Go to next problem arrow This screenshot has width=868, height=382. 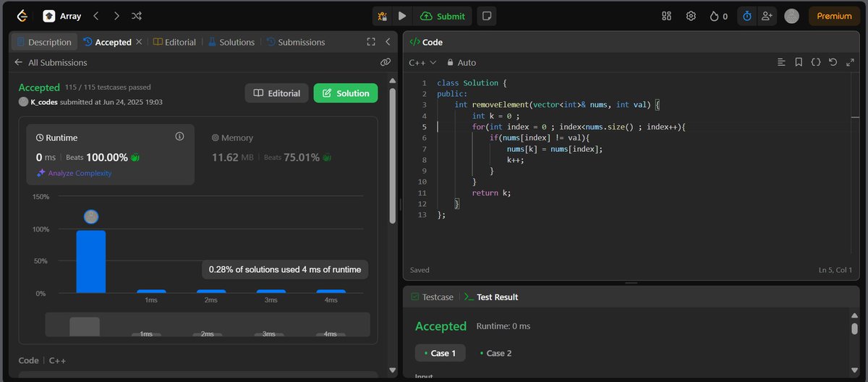tap(116, 16)
